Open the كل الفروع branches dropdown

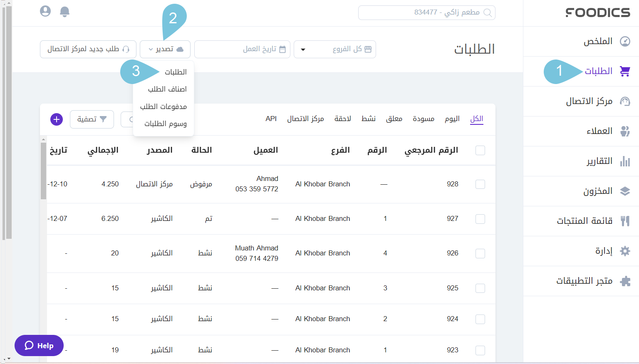(335, 49)
